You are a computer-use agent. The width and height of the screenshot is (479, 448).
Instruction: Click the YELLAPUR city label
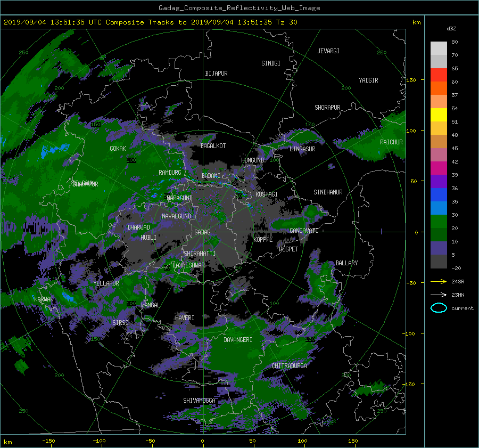pos(106,283)
